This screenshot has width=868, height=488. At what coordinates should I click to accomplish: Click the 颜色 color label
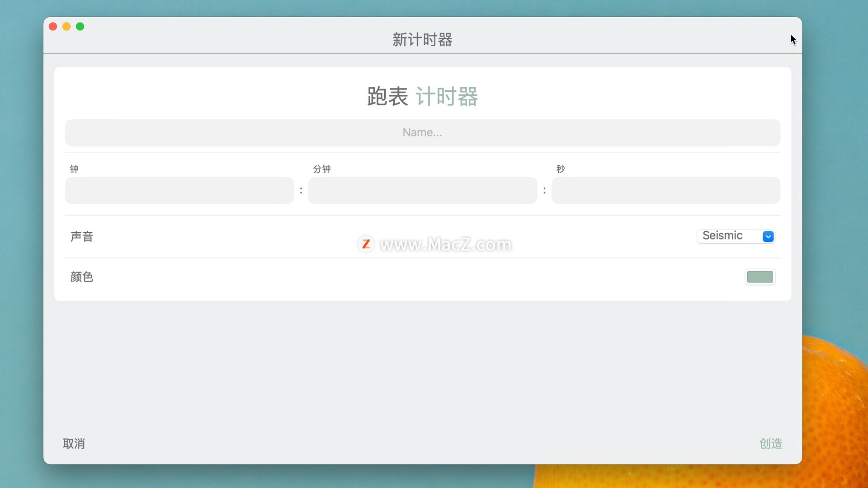[x=82, y=277]
